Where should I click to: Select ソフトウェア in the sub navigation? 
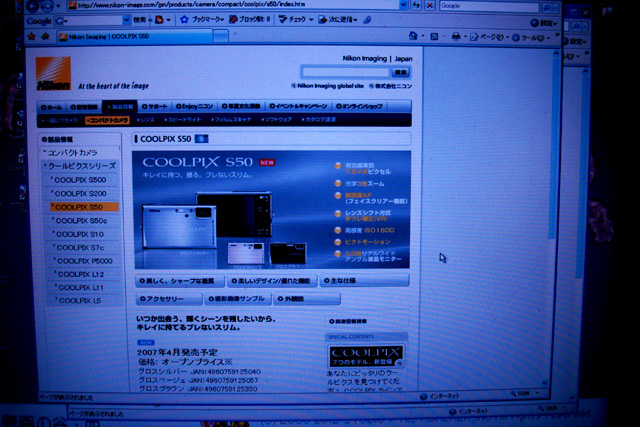click(277, 120)
